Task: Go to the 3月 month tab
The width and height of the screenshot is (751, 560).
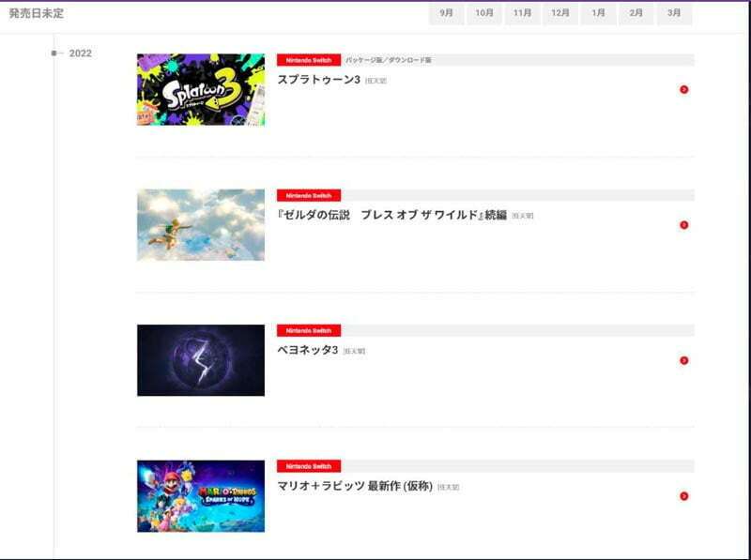Action: (674, 13)
